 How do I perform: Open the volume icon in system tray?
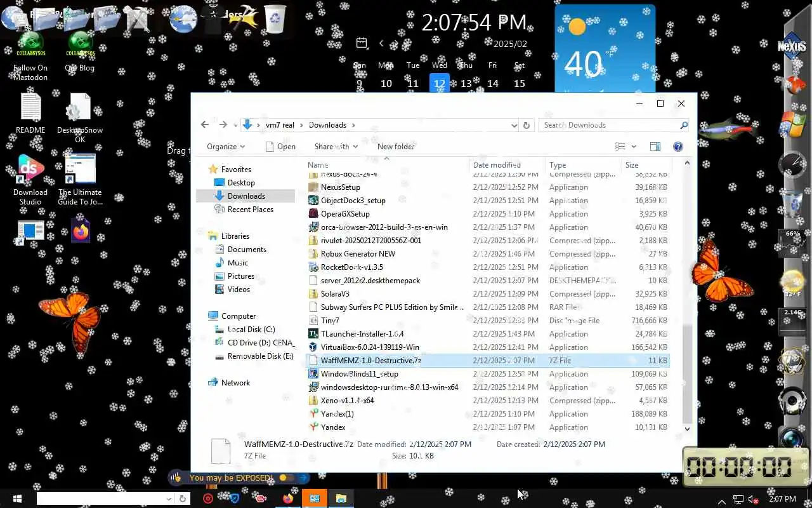coord(754,499)
